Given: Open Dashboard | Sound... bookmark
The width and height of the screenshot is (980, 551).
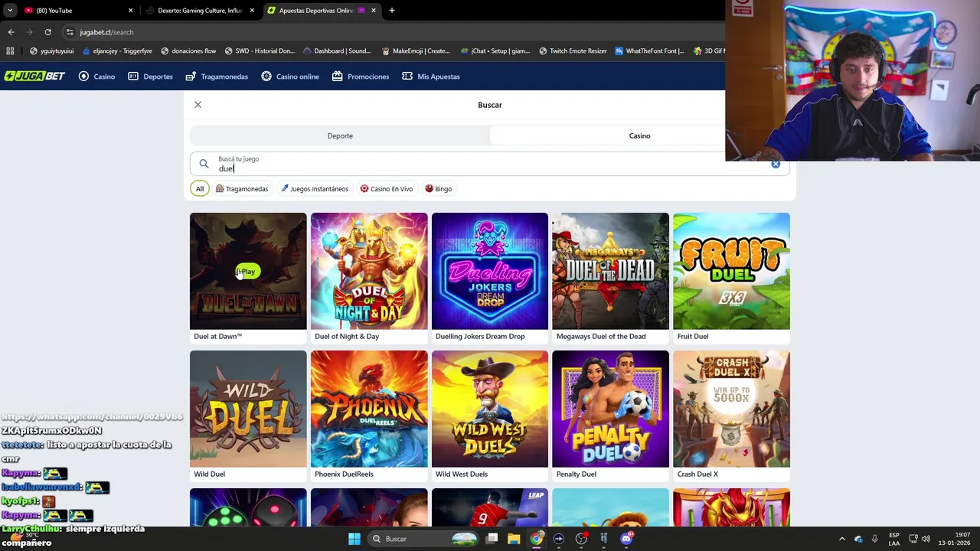Looking at the screenshot, I should (337, 51).
